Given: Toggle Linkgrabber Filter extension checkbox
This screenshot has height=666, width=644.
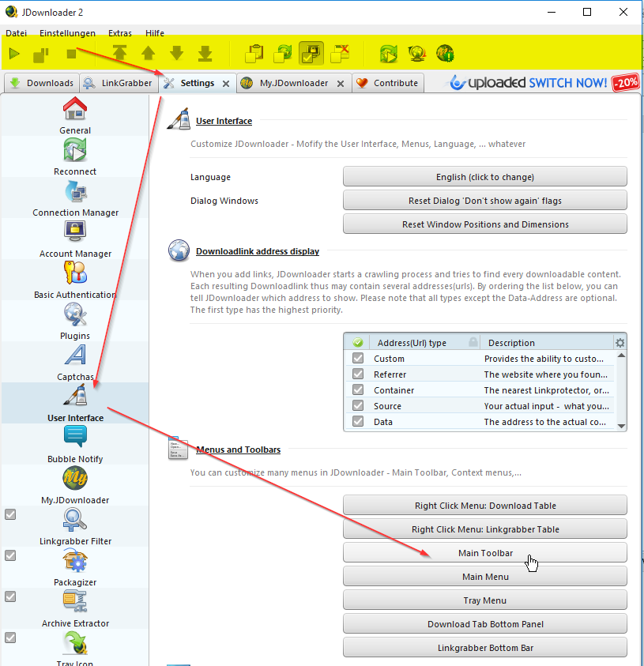Looking at the screenshot, I should (10, 514).
